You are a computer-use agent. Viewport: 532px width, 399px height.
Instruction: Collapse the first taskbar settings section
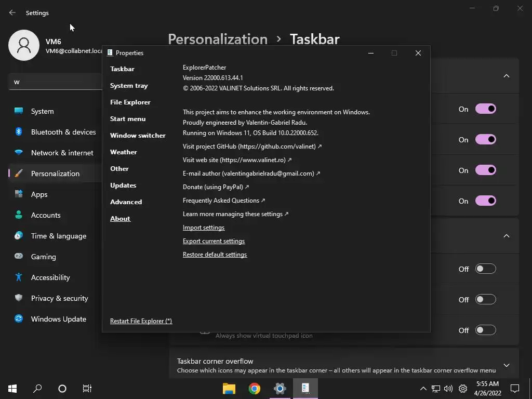[506, 76]
